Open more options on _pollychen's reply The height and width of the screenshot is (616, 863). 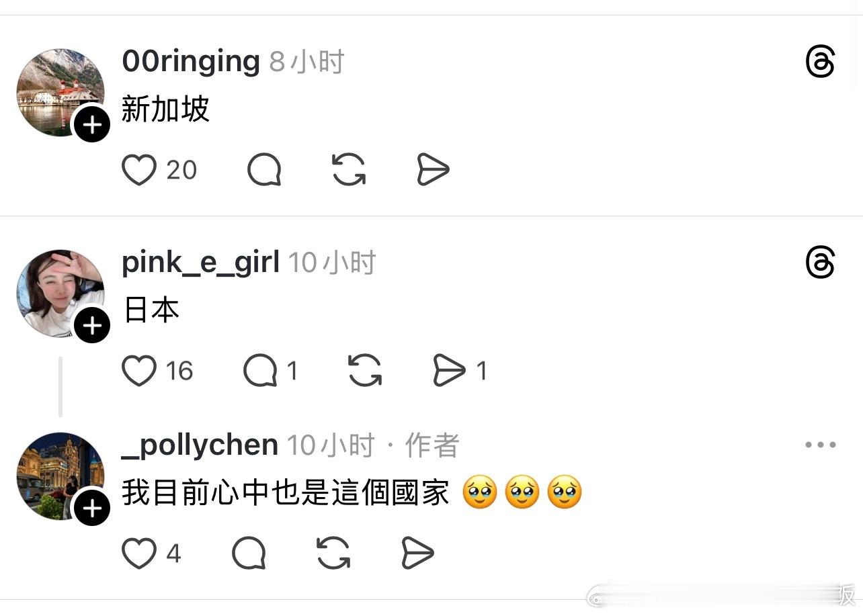point(820,445)
